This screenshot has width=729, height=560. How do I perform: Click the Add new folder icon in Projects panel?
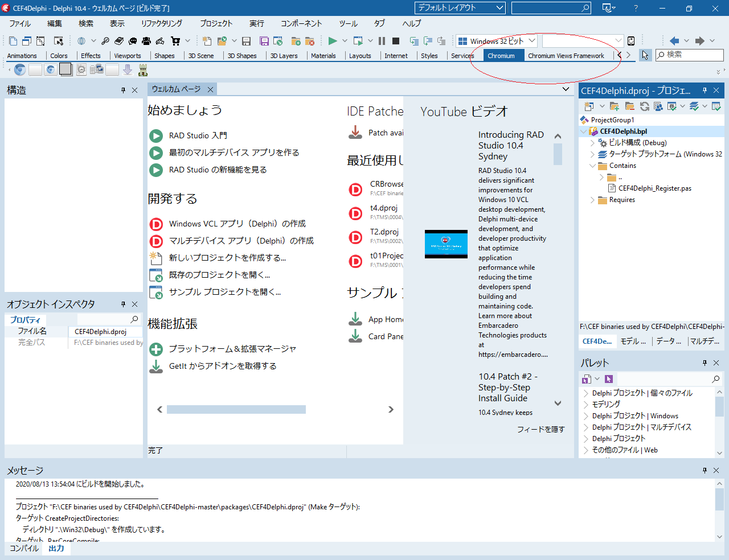coord(614,106)
